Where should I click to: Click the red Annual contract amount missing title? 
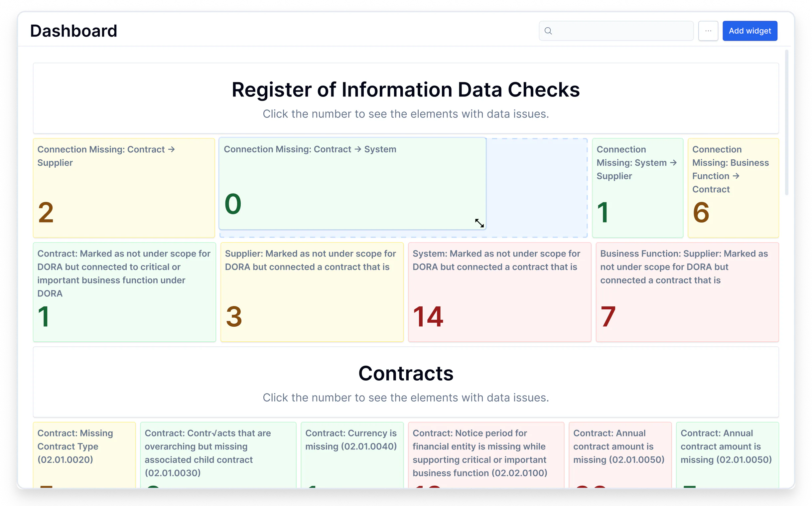[619, 446]
